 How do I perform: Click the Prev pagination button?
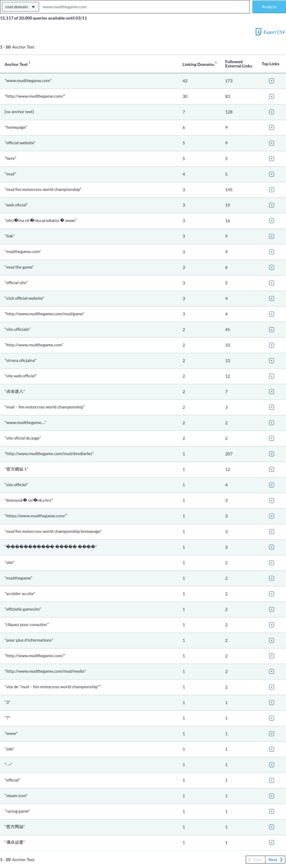point(255,859)
